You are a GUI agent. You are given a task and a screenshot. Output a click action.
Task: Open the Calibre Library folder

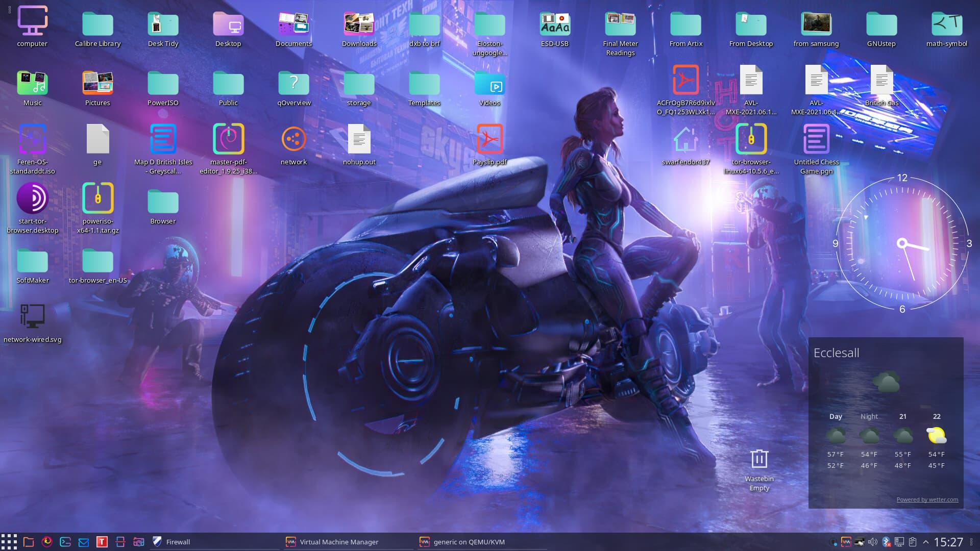pyautogui.click(x=97, y=30)
